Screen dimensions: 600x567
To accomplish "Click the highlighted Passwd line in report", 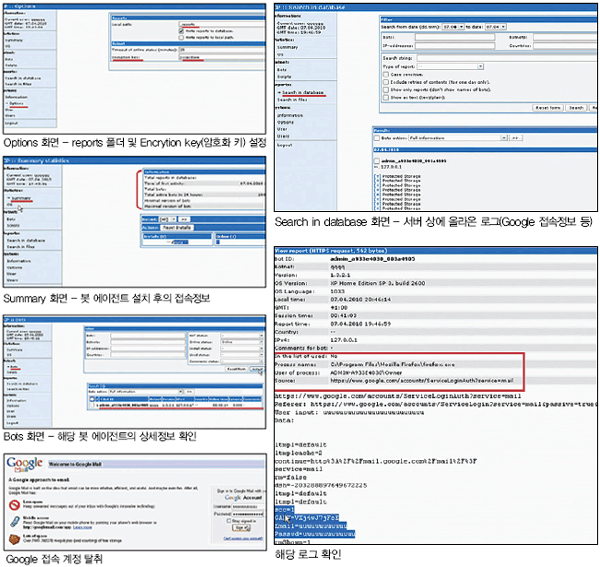I will 315,534.
